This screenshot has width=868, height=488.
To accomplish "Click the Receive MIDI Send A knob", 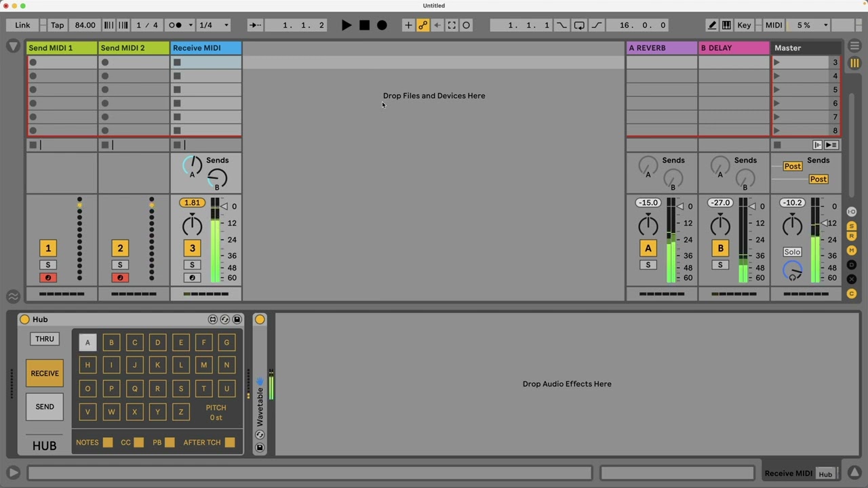I will click(x=193, y=165).
